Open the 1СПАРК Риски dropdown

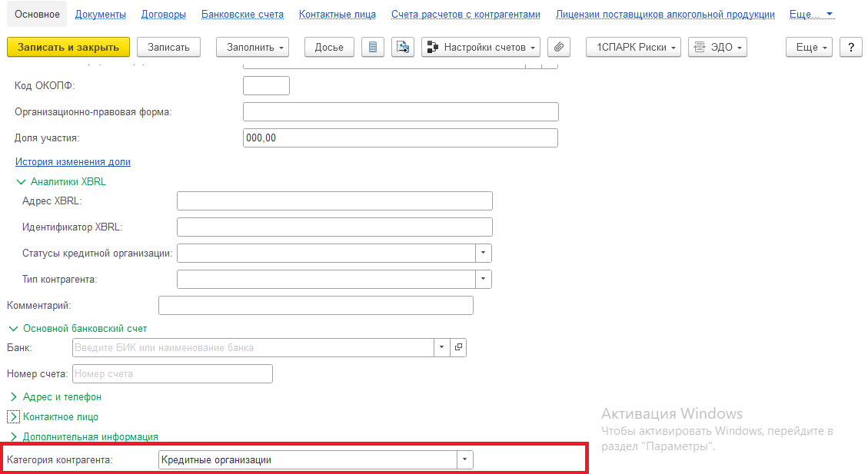coord(633,47)
